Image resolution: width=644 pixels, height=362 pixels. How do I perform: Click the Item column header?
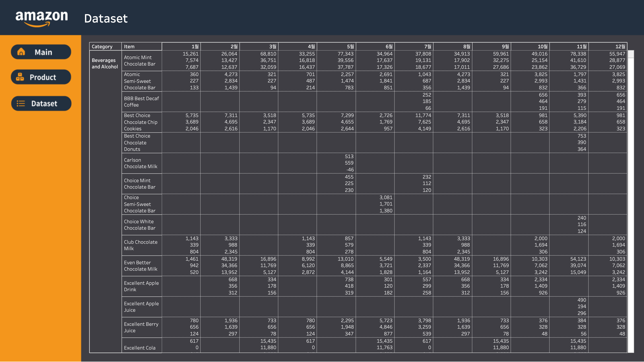click(129, 46)
